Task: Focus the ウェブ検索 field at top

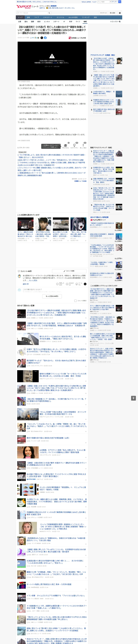Action: (x=103, y=2)
